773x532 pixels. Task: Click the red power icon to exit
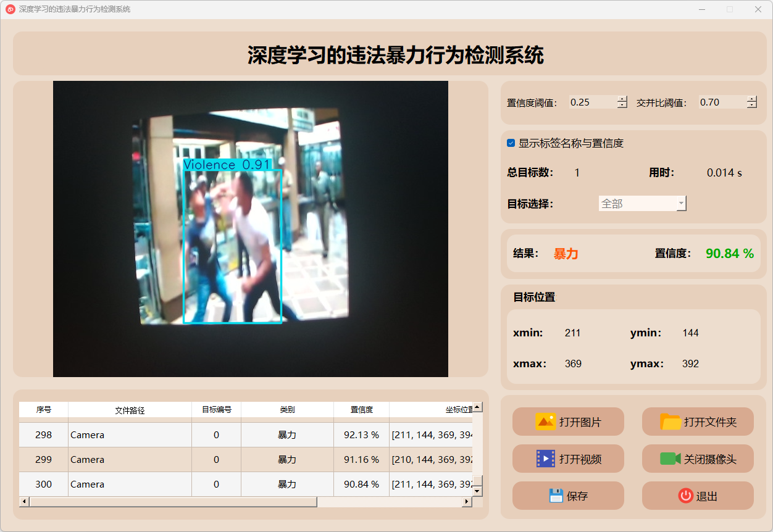tap(685, 496)
